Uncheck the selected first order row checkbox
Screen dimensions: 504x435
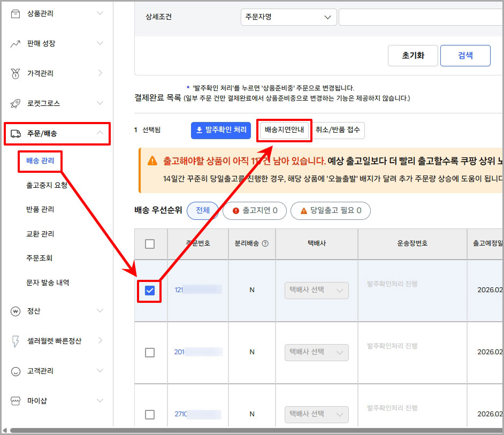(x=150, y=290)
